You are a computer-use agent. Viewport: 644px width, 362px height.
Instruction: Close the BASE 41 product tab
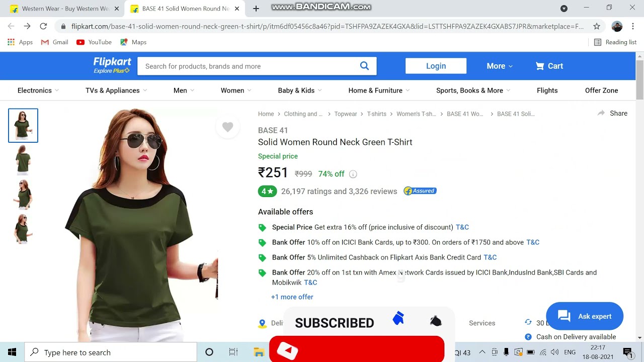[237, 9]
